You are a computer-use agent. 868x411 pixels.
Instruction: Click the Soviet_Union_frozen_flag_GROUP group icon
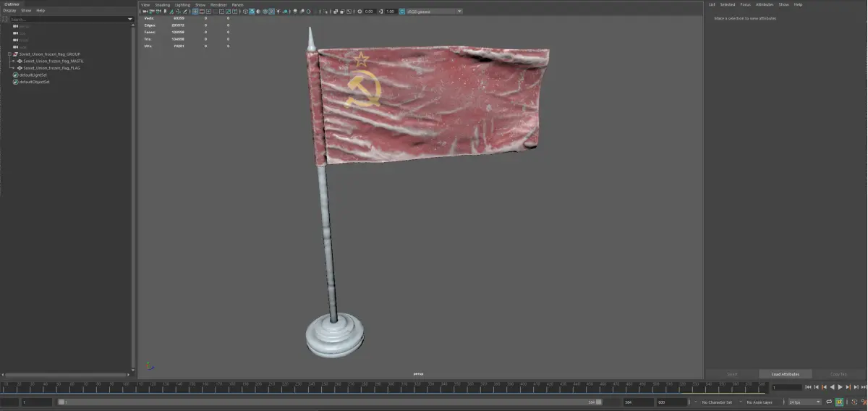click(15, 54)
